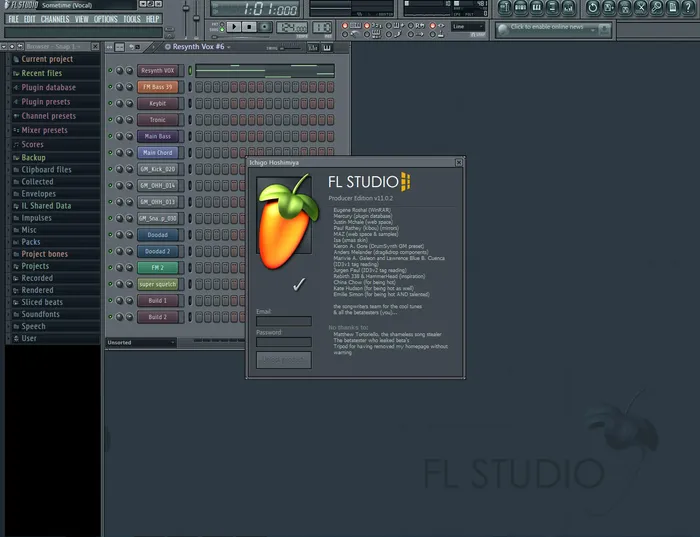The width and height of the screenshot is (700, 537).
Task: Click the Stop button in transport
Action: coord(249,27)
